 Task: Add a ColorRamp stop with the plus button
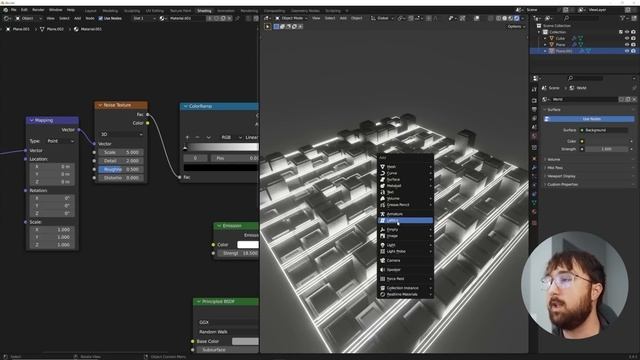click(x=187, y=138)
